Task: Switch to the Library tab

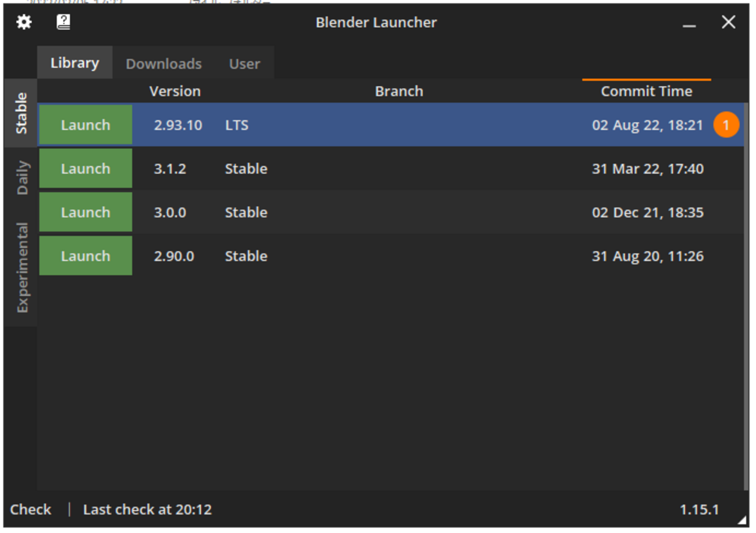Action: (x=75, y=63)
